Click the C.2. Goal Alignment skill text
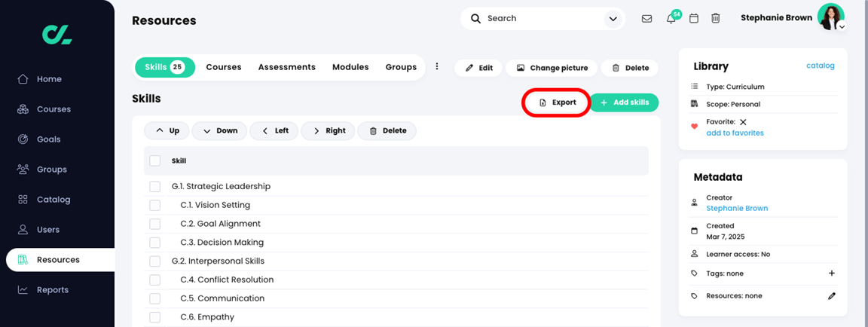Viewport: 868px width, 327px height. (220, 224)
